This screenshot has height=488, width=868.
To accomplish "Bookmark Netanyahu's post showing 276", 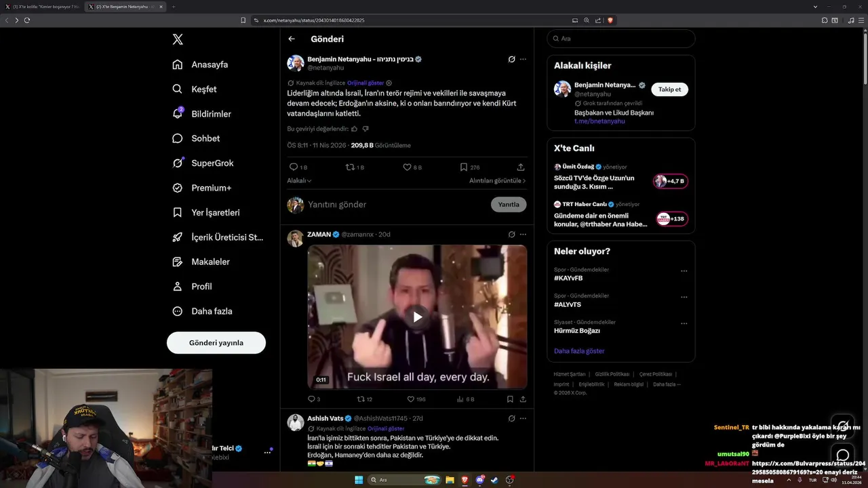I will 464,167.
